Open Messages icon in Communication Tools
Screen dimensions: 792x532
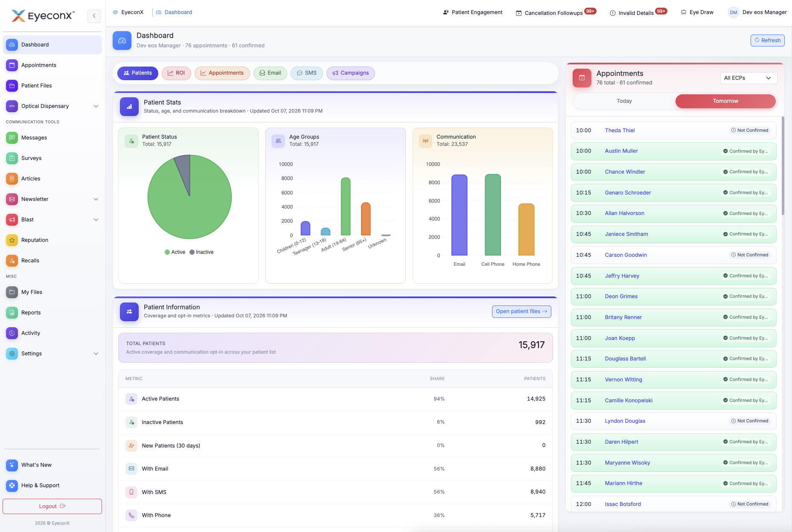[12, 138]
